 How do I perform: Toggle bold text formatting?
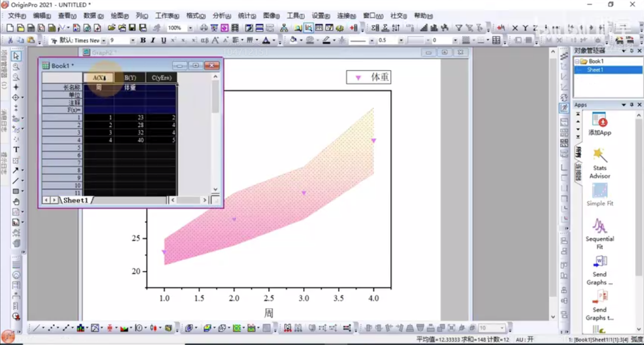(x=143, y=40)
